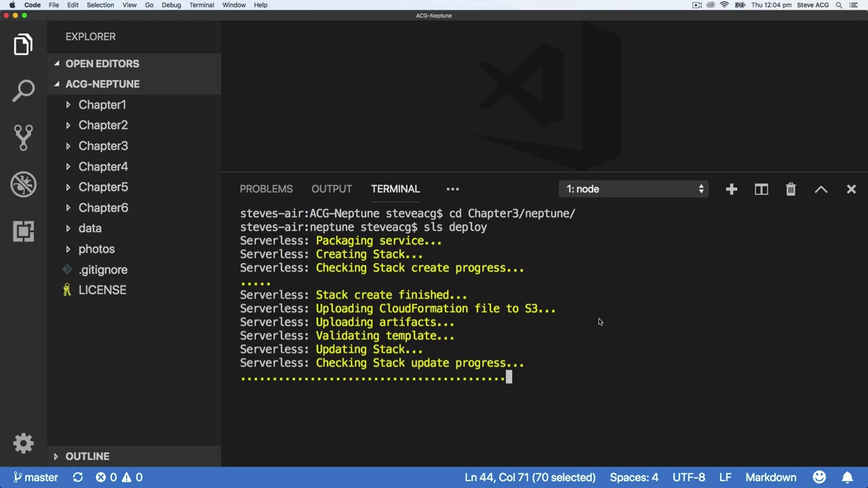Close the terminal panel
Viewport: 868px width, 488px height.
pyautogui.click(x=851, y=189)
